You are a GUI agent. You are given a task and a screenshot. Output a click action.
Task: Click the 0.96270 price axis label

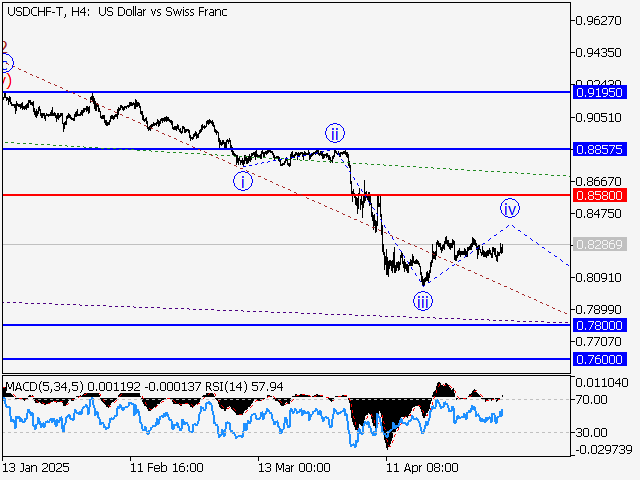coord(600,20)
